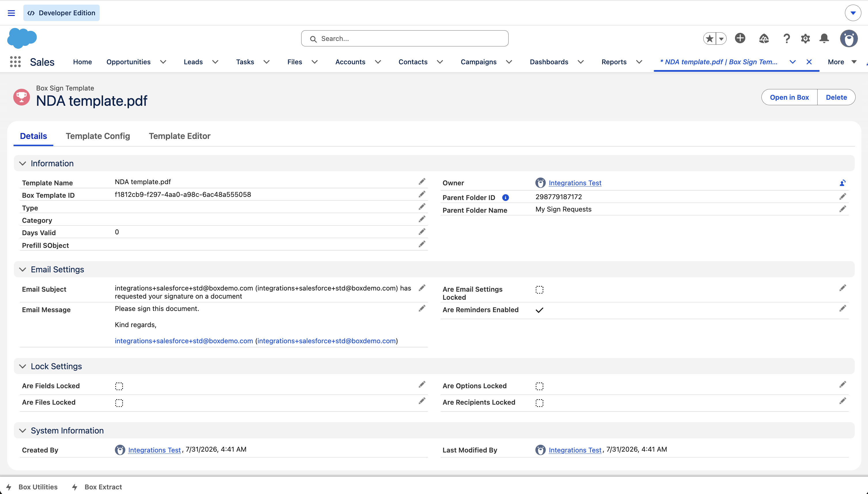Open the App Launcher grid icon
This screenshot has height=494, width=868.
[x=15, y=62]
